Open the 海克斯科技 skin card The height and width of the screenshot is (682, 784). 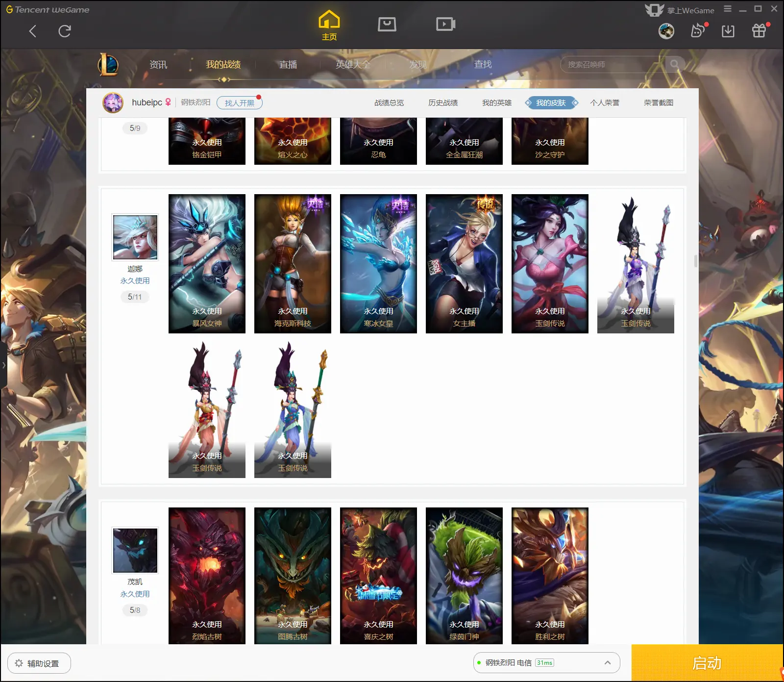pos(293,264)
